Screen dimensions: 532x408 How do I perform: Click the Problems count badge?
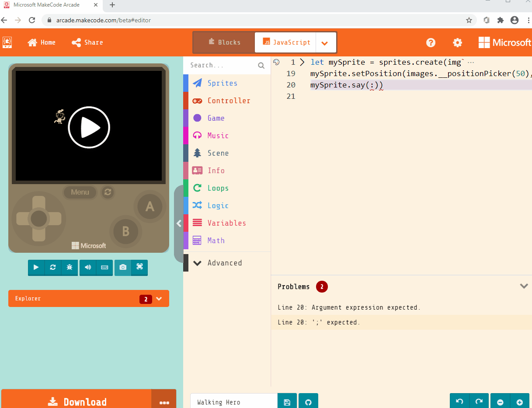[x=322, y=287]
